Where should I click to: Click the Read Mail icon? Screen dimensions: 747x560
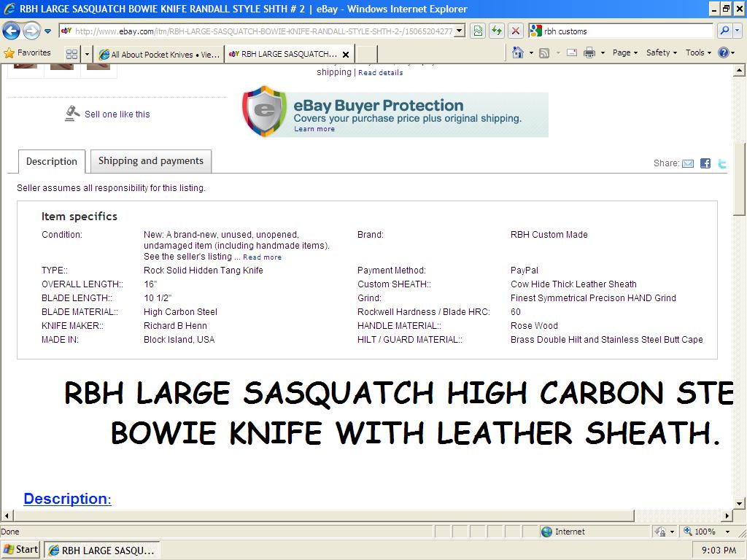pos(572,52)
